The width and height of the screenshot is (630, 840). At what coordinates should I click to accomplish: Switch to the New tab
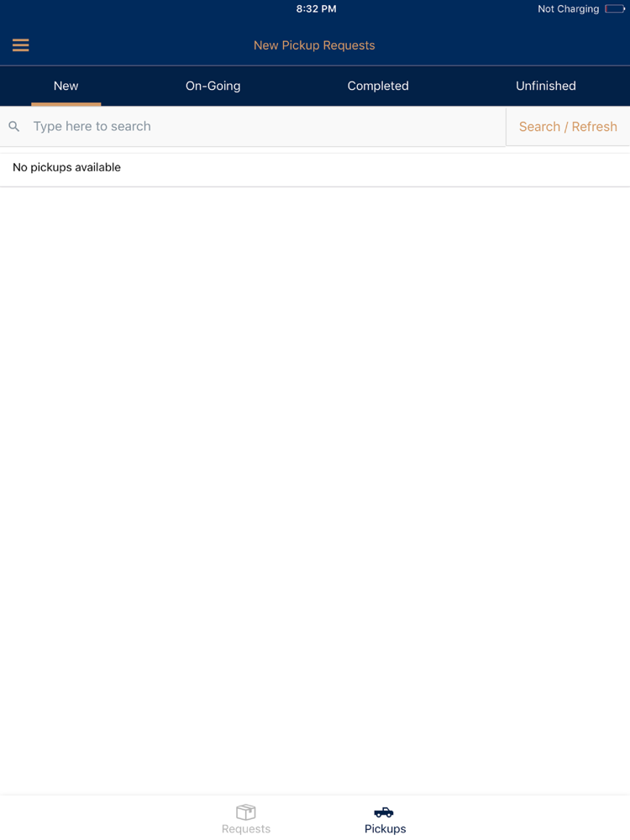pos(66,86)
